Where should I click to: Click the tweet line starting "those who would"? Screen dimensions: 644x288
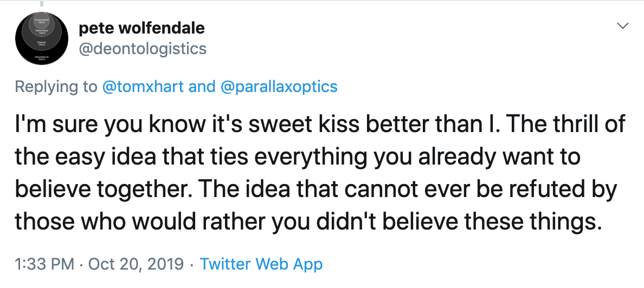(x=308, y=222)
